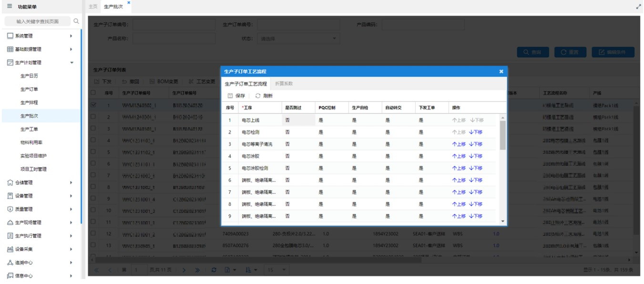The width and height of the screenshot is (644, 284).
Task: Click the search magnifier icon in sidebar
Action: [x=76, y=21]
